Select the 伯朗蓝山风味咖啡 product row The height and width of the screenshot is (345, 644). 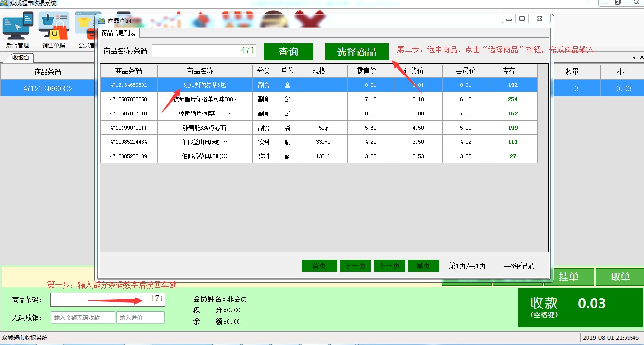tap(319, 142)
